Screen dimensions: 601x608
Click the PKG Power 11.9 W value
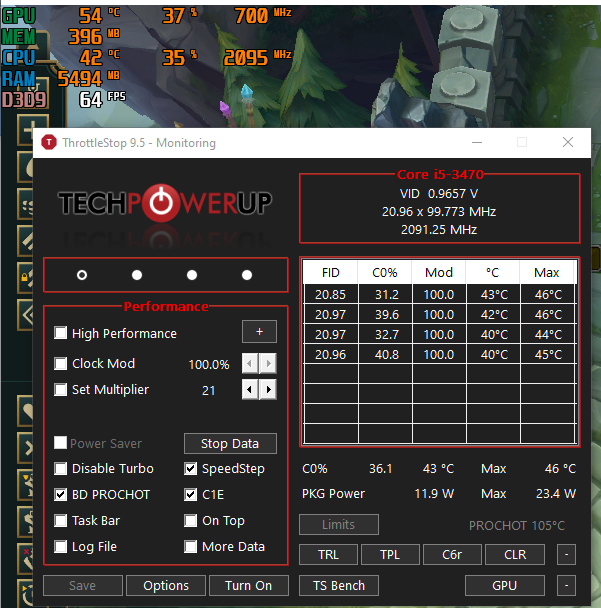[434, 494]
